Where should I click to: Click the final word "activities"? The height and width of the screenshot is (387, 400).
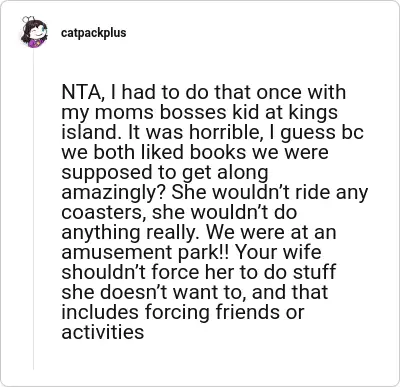103,332
